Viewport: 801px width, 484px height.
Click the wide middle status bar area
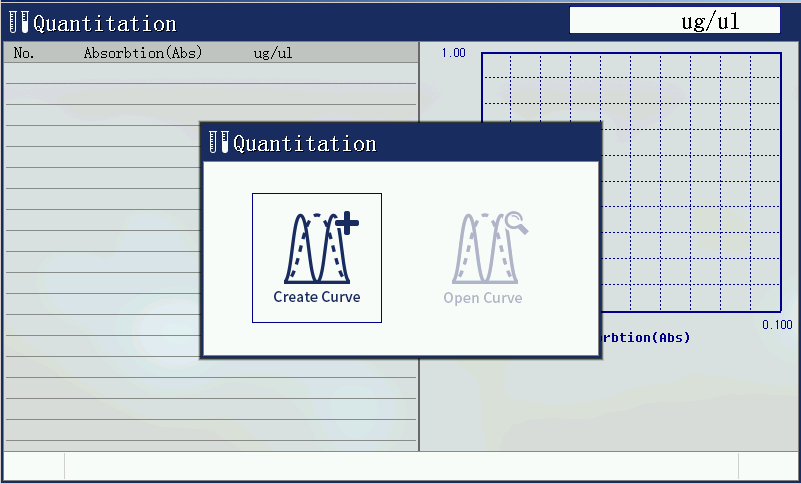[x=400, y=466]
